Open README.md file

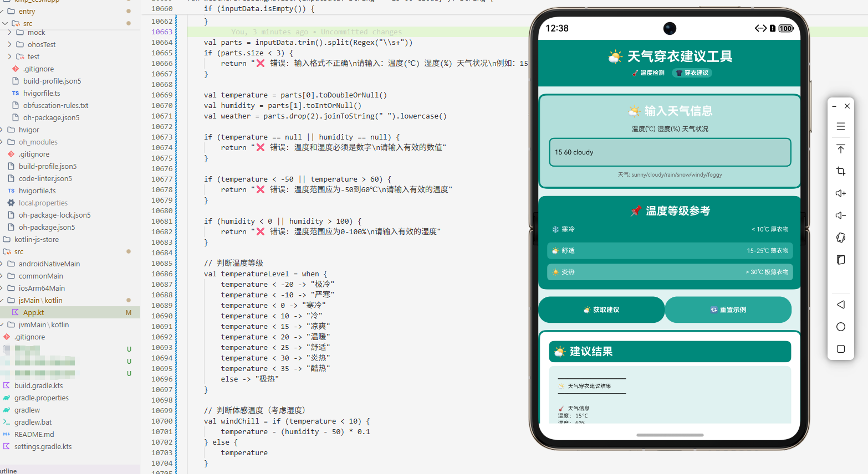point(34,434)
